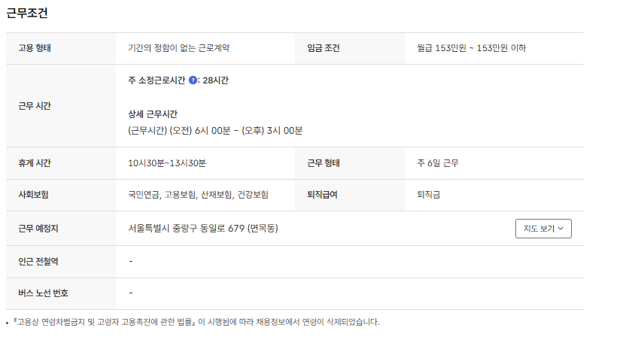Select the 10시30분~13시30분 break time value
Image resolution: width=626 pixels, height=364 pixels.
167,162
